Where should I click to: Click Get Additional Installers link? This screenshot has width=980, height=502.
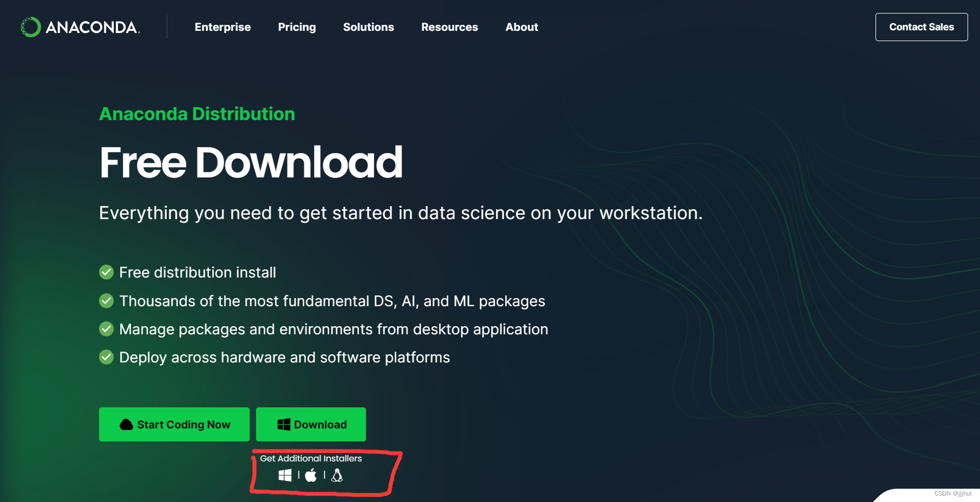(311, 458)
